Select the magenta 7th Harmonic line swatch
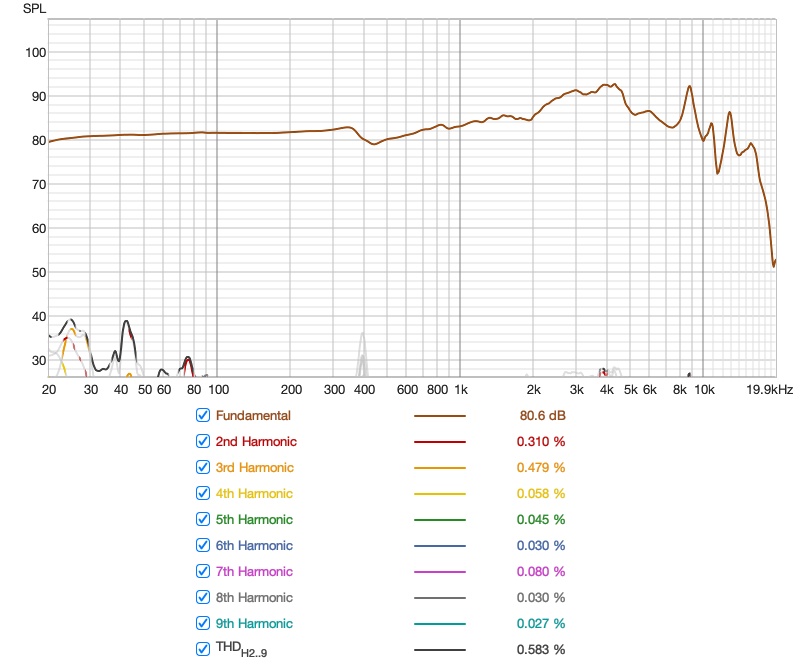The height and width of the screenshot is (668, 800). tap(440, 572)
